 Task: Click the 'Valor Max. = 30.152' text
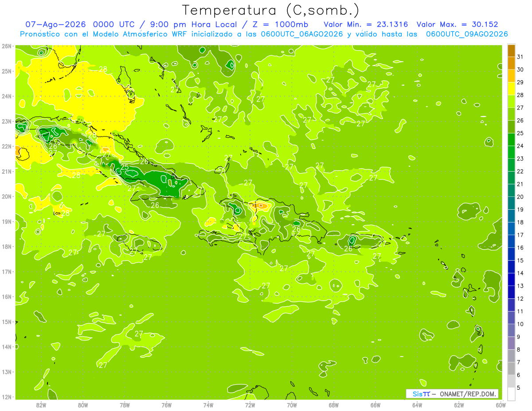coord(458,24)
